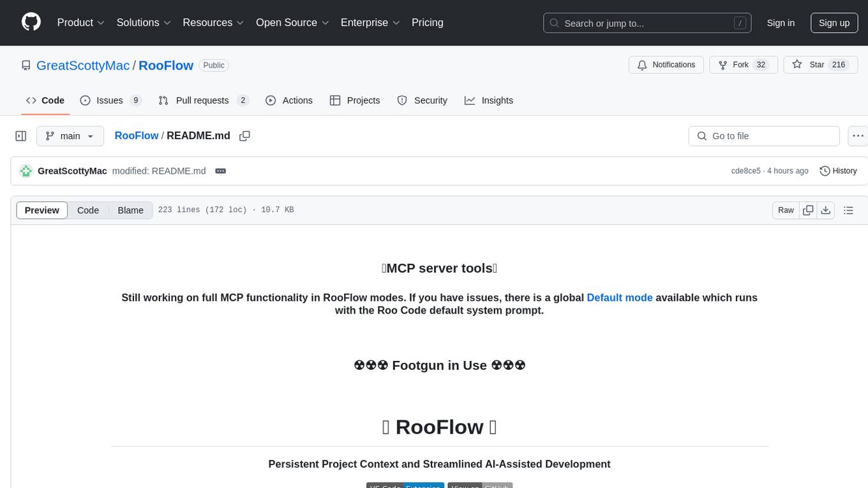Switch to the Actions tab
Screen dimensions: 868x488
click(289, 100)
